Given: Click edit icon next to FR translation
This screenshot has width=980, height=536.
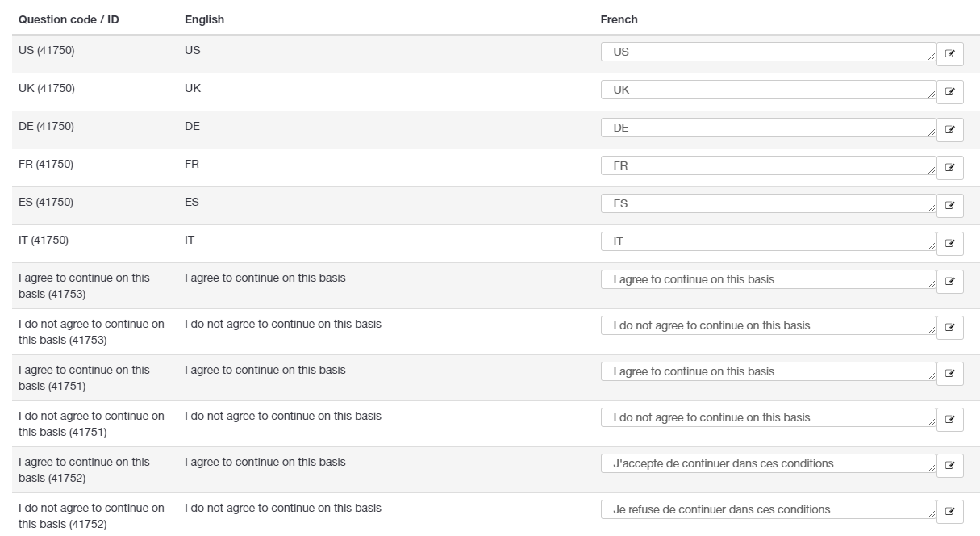Looking at the screenshot, I should (x=949, y=168).
